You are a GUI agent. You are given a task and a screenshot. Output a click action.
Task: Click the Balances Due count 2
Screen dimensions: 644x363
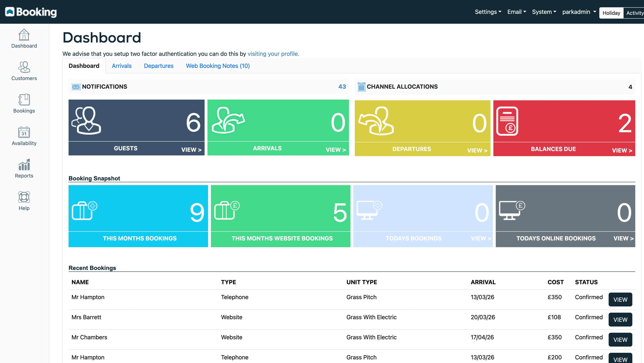pos(625,123)
